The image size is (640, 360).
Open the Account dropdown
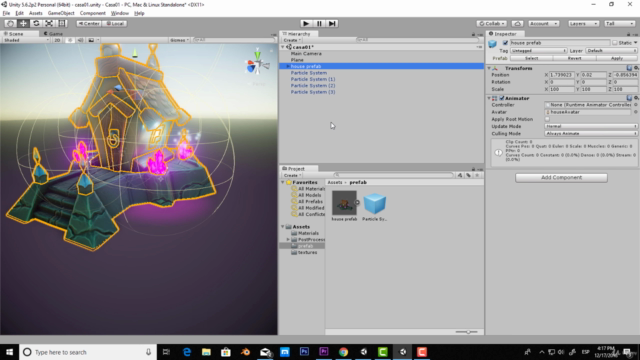point(544,24)
